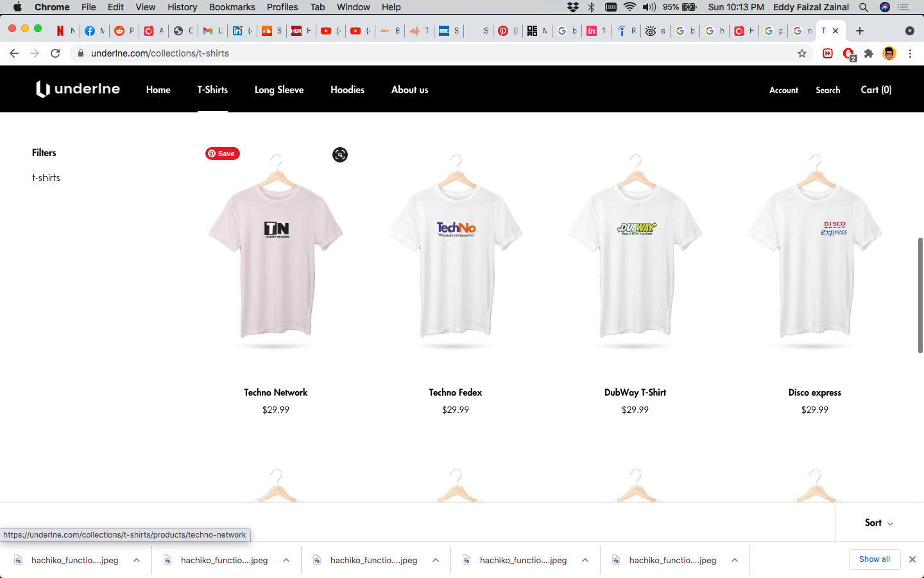Open the Chrome profile avatar
The image size is (924, 578).
[889, 53]
